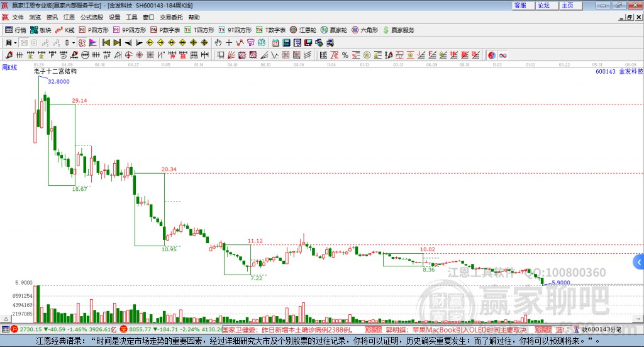Click the blue infinity symbol icon

click(x=502, y=55)
